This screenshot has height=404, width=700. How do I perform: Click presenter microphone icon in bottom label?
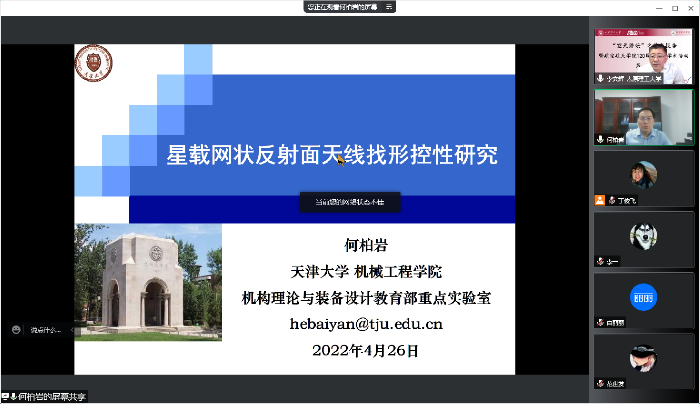pyautogui.click(x=15, y=397)
